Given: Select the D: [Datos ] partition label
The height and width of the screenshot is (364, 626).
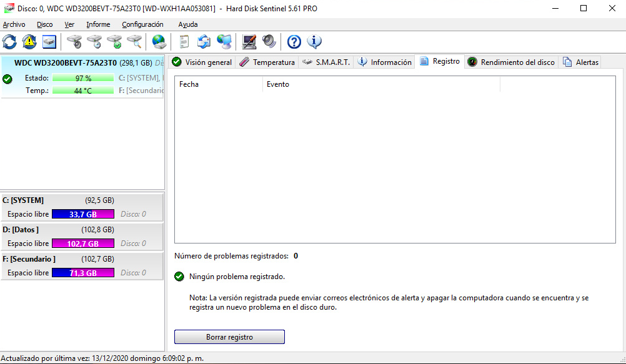Looking at the screenshot, I should (21, 230).
